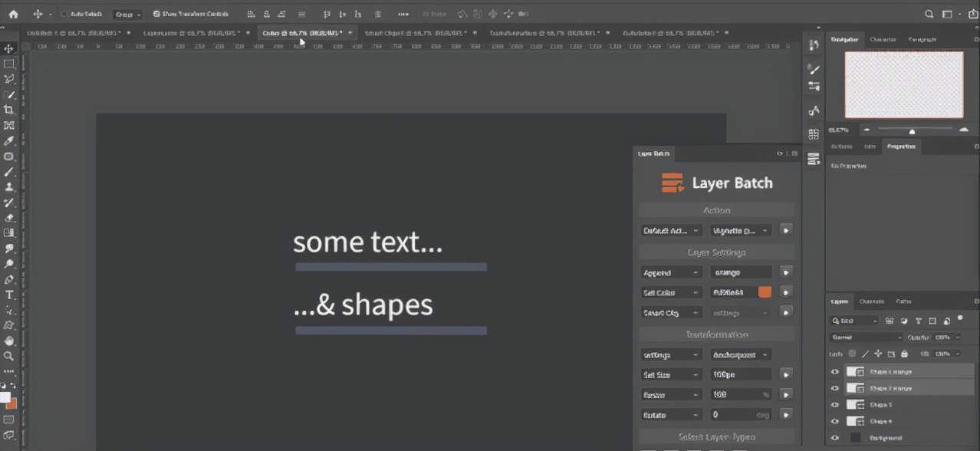Select the Brush tool
980x451 pixels.
(x=9, y=172)
